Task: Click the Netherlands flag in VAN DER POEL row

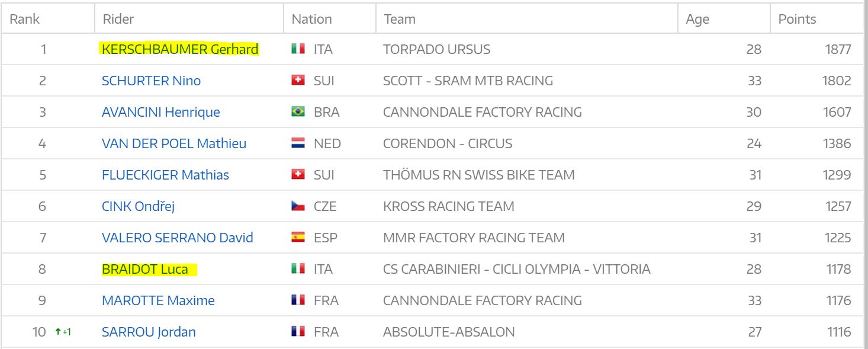Action: click(298, 143)
